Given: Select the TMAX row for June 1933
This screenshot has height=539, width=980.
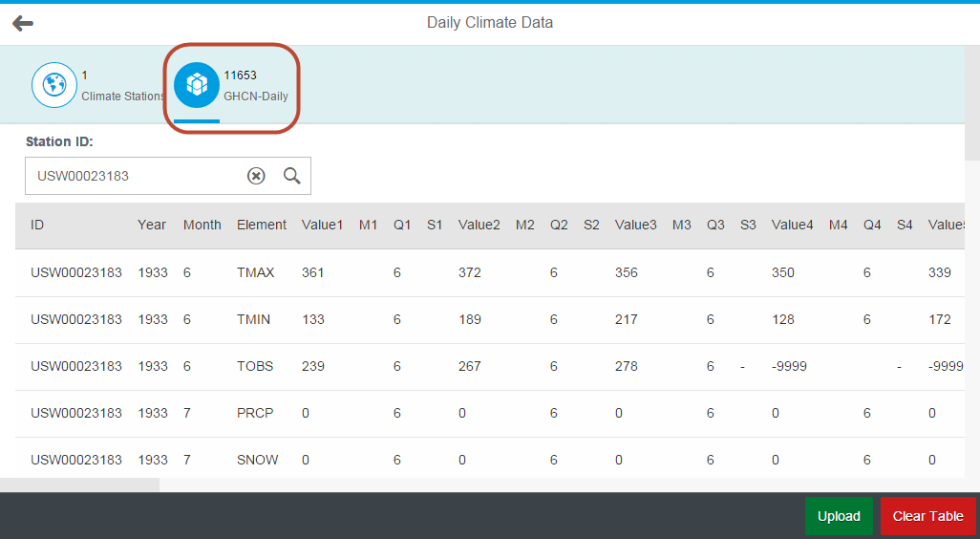Looking at the screenshot, I should (490, 272).
